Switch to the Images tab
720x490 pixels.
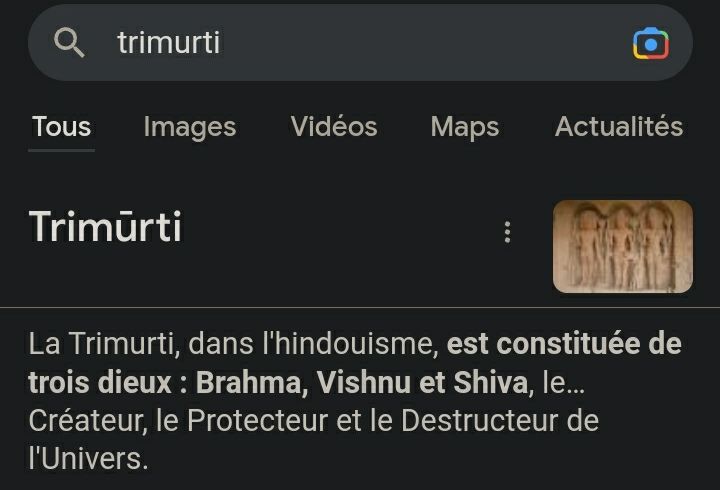click(190, 127)
